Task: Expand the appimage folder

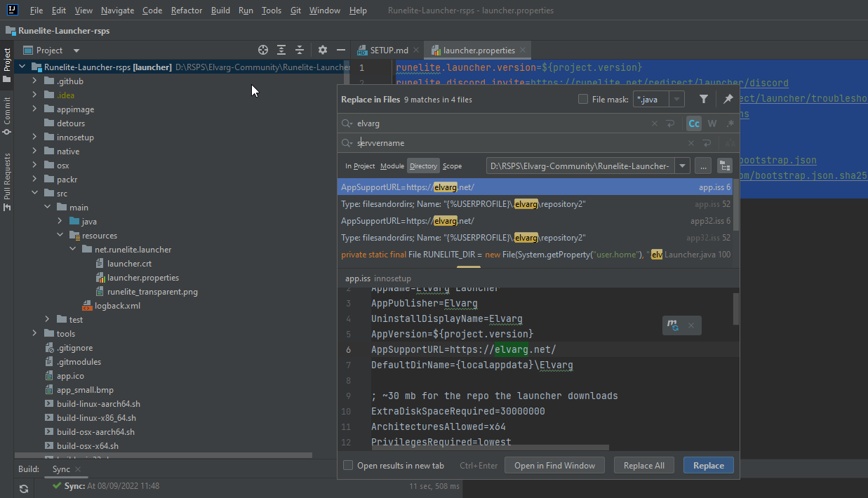Action: [34, 109]
